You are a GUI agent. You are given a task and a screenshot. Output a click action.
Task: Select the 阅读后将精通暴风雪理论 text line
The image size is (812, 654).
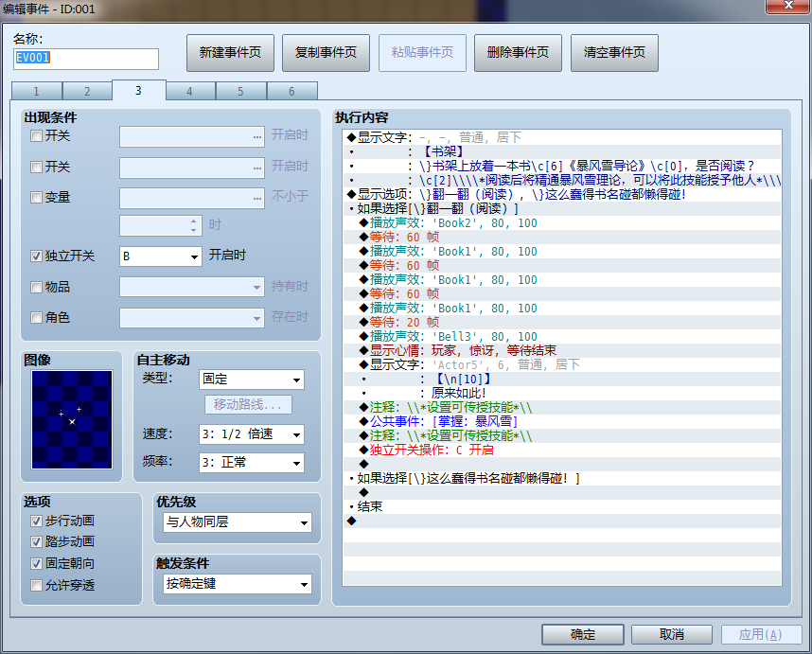click(x=562, y=180)
